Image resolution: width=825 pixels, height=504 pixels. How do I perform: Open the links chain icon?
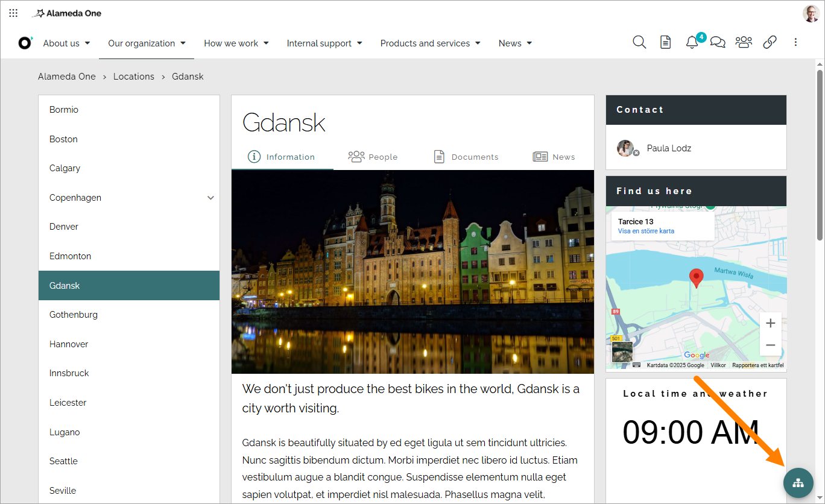click(770, 42)
